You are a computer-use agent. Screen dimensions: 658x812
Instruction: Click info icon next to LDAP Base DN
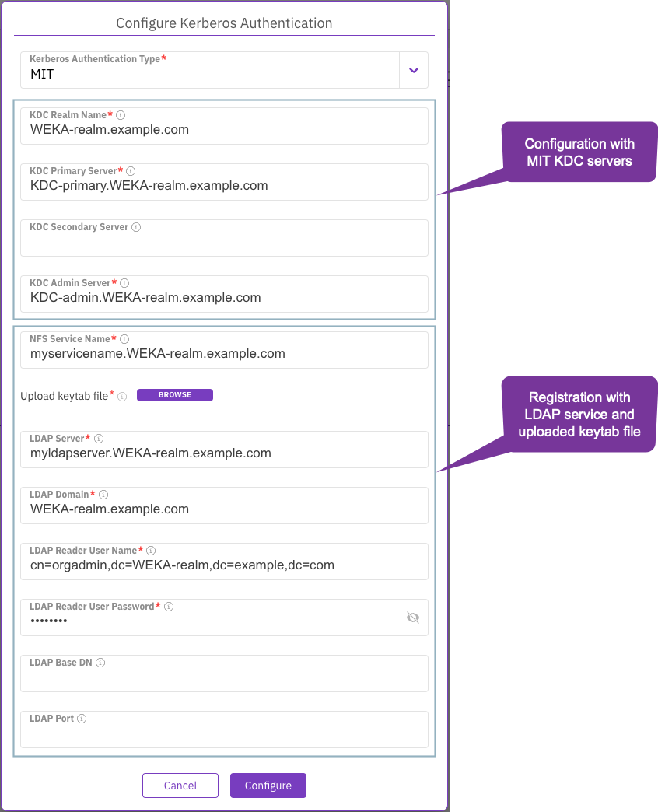(100, 663)
